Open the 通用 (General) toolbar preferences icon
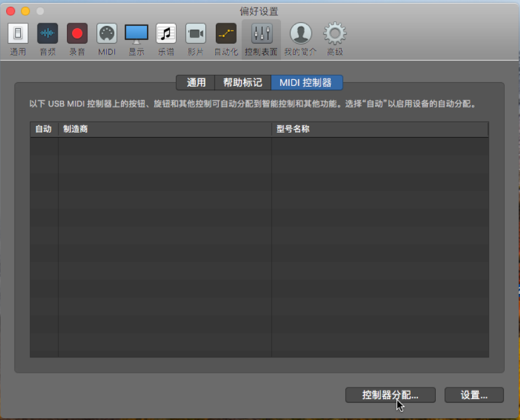Viewport: 520px width, 420px height. point(18,38)
